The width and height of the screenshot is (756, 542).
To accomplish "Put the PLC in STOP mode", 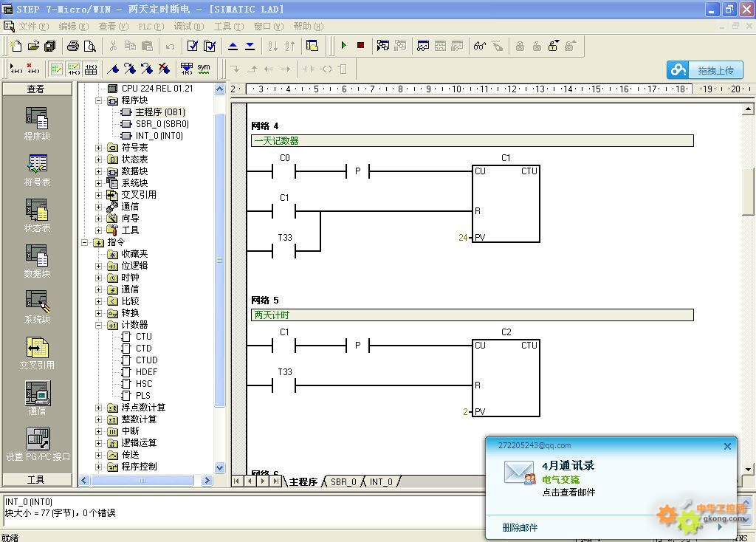I will coord(360,45).
